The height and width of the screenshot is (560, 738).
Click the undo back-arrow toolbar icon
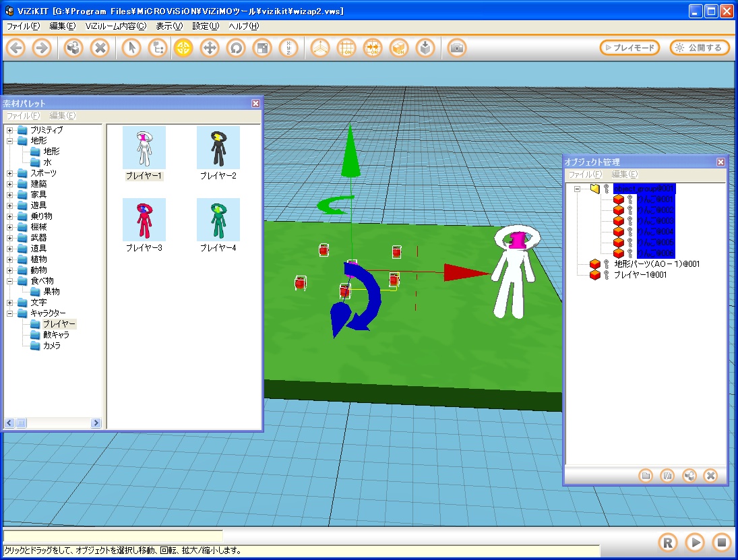(x=16, y=48)
